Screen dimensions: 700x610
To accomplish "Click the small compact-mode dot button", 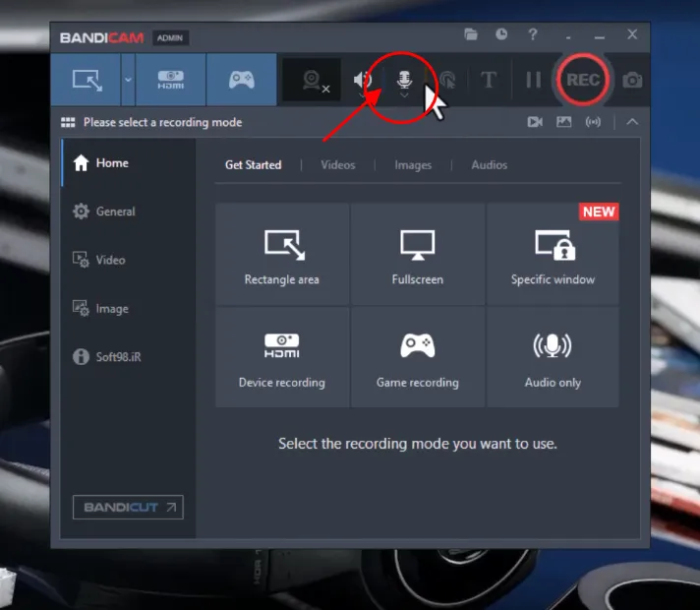I will pos(568,38).
